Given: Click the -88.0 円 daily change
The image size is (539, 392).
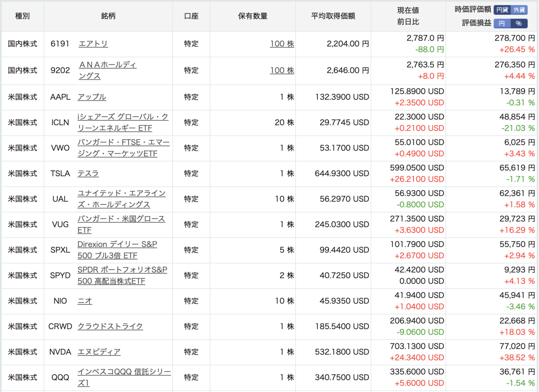Looking at the screenshot, I should (x=429, y=49).
